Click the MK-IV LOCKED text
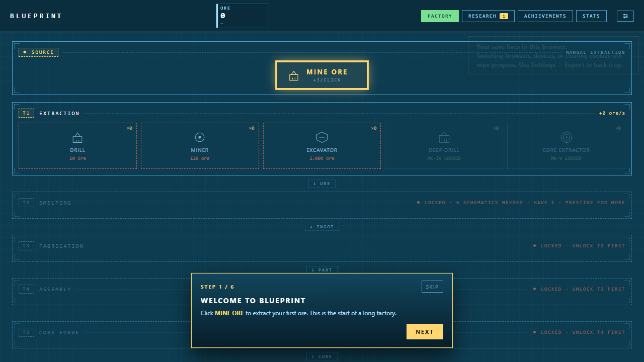644x362 pixels. (444, 158)
